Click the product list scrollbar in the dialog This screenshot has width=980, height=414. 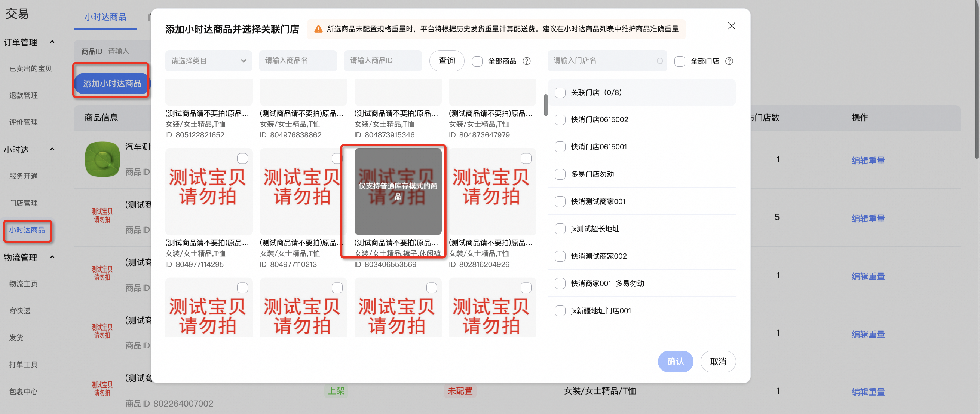point(545,105)
